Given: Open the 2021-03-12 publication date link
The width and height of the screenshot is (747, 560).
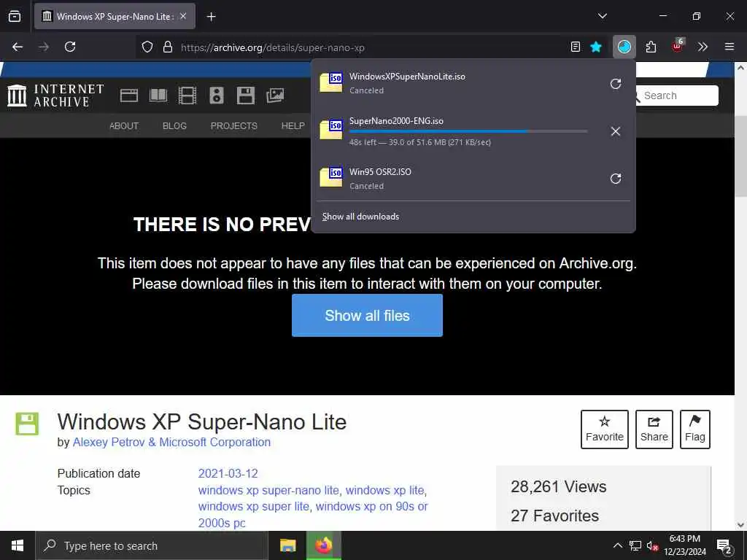Looking at the screenshot, I should click(x=228, y=474).
